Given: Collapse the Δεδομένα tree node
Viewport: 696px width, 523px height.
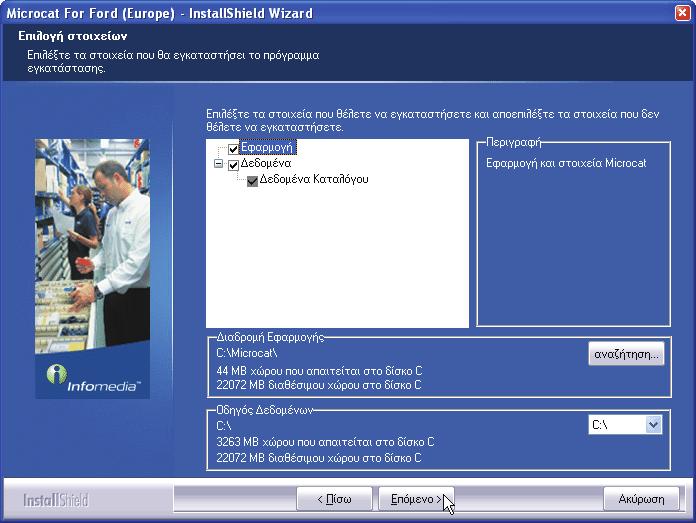Looking at the screenshot, I should pyautogui.click(x=218, y=164).
